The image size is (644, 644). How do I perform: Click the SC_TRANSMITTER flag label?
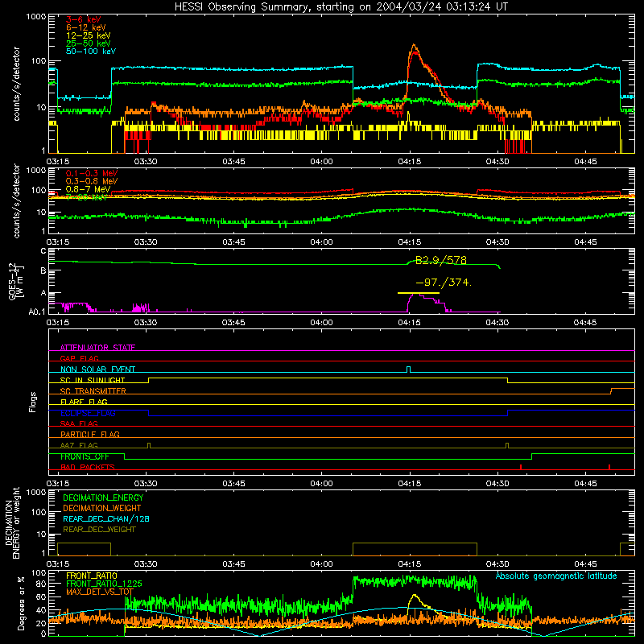pos(93,391)
